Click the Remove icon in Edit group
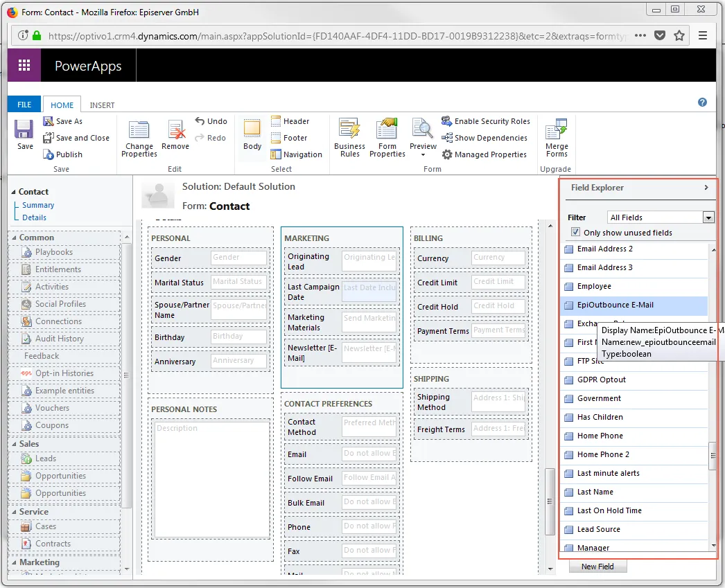The height and width of the screenshot is (588, 725). (x=175, y=130)
